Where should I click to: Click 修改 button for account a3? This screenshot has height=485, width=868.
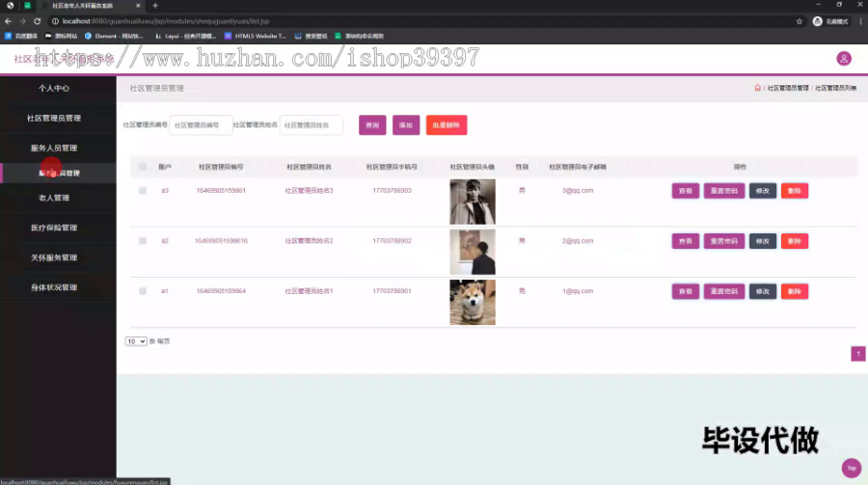763,191
